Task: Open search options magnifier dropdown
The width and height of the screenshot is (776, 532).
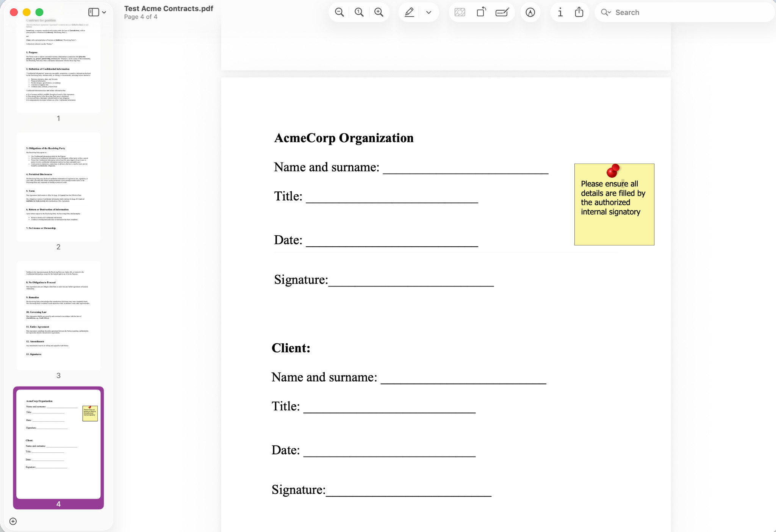Action: click(606, 13)
